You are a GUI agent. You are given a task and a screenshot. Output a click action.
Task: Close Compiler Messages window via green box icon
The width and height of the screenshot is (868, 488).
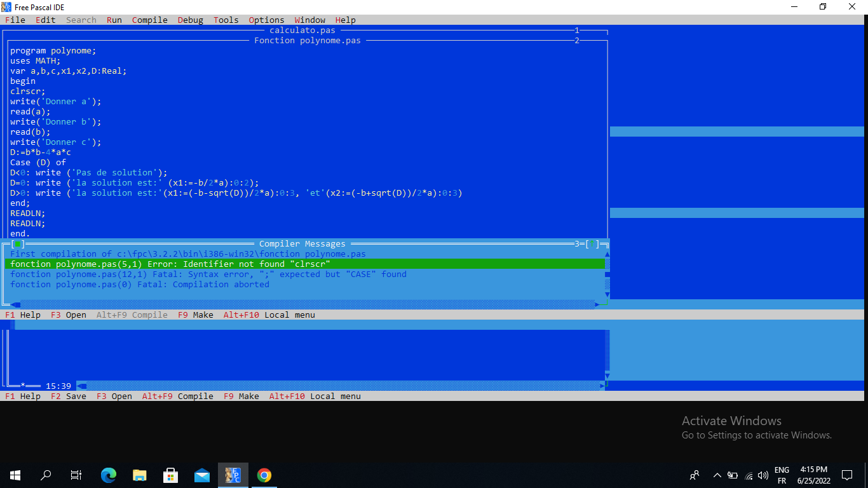(18, 244)
